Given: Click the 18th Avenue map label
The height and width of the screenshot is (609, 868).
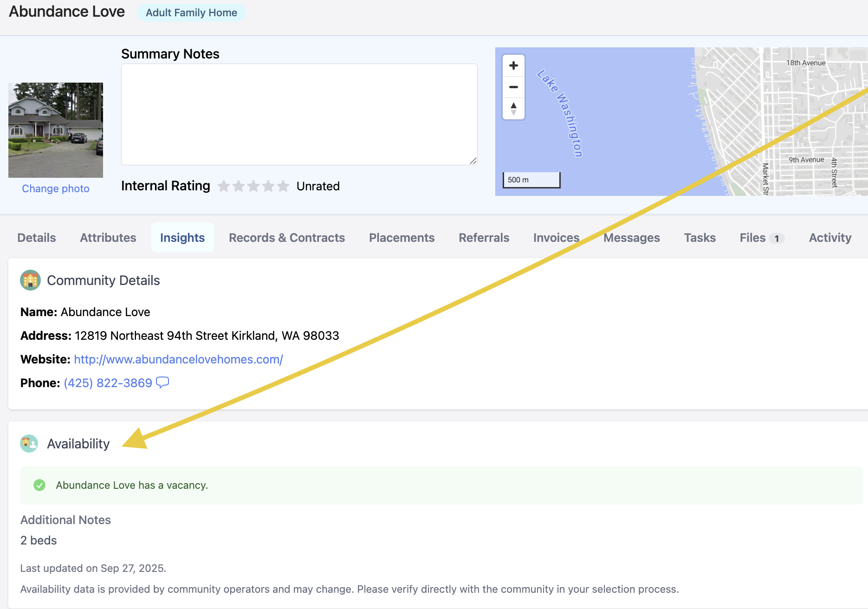Looking at the screenshot, I should [806, 63].
